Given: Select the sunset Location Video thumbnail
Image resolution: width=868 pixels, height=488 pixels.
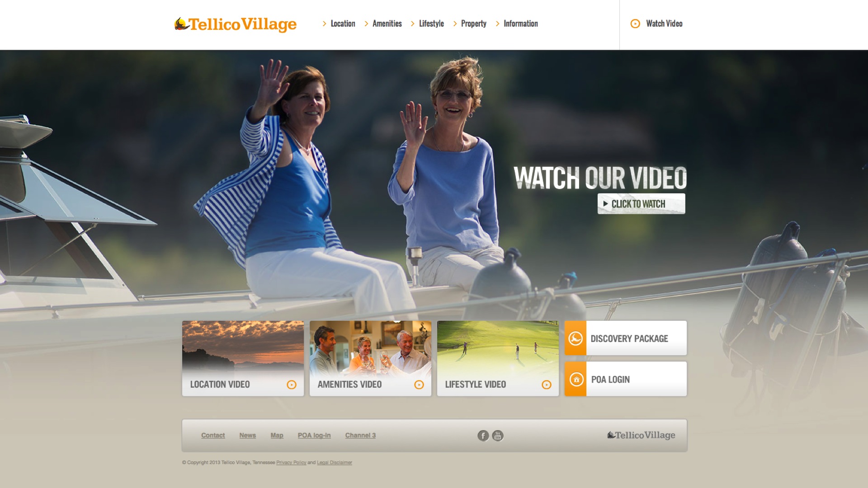Looking at the screenshot, I should coord(243,346).
